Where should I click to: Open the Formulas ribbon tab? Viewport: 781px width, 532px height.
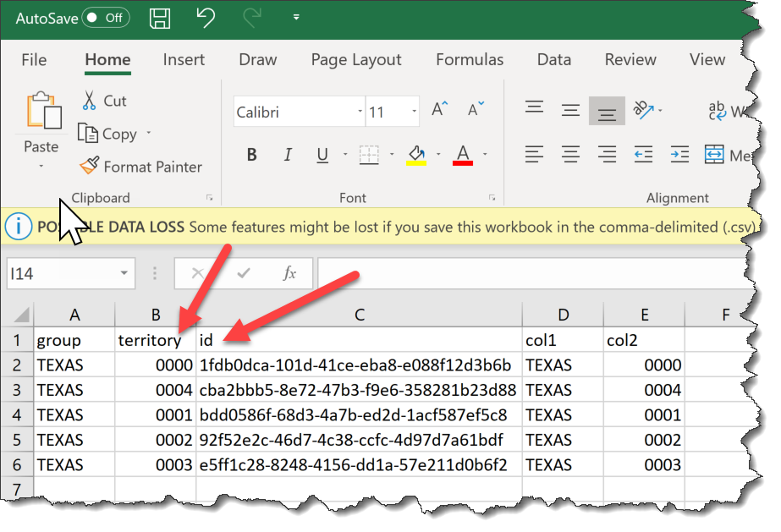point(470,59)
